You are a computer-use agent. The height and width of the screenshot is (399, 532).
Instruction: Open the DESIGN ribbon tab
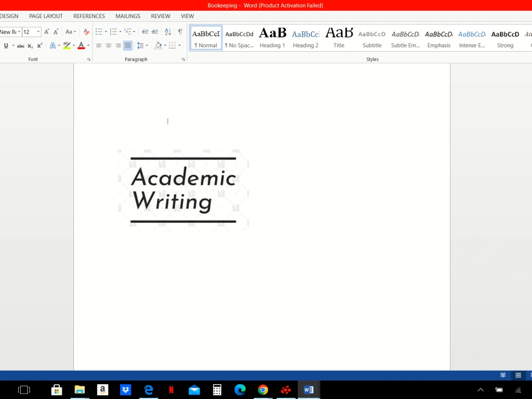(9, 16)
